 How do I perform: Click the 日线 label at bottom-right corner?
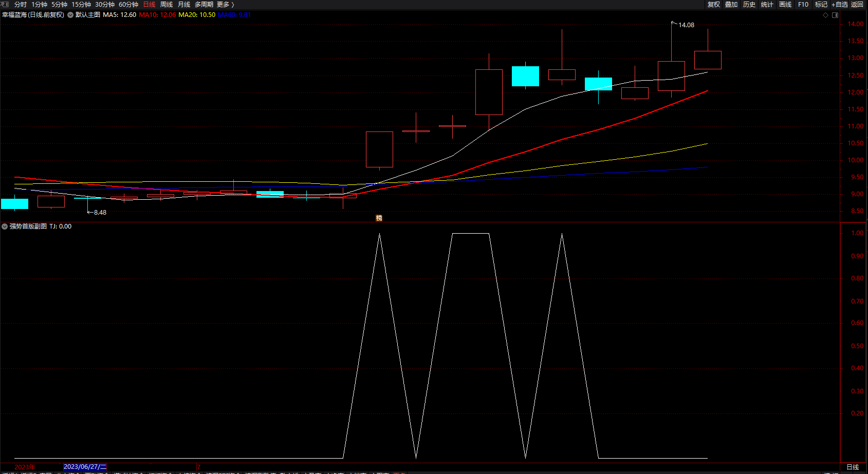tap(853, 467)
